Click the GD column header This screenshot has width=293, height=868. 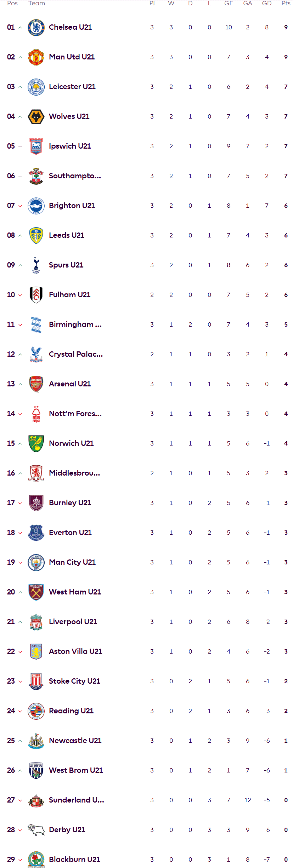point(267,3)
